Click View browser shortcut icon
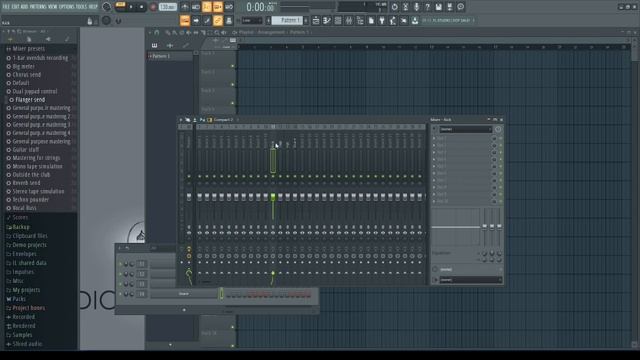The image size is (640, 360). point(360,20)
